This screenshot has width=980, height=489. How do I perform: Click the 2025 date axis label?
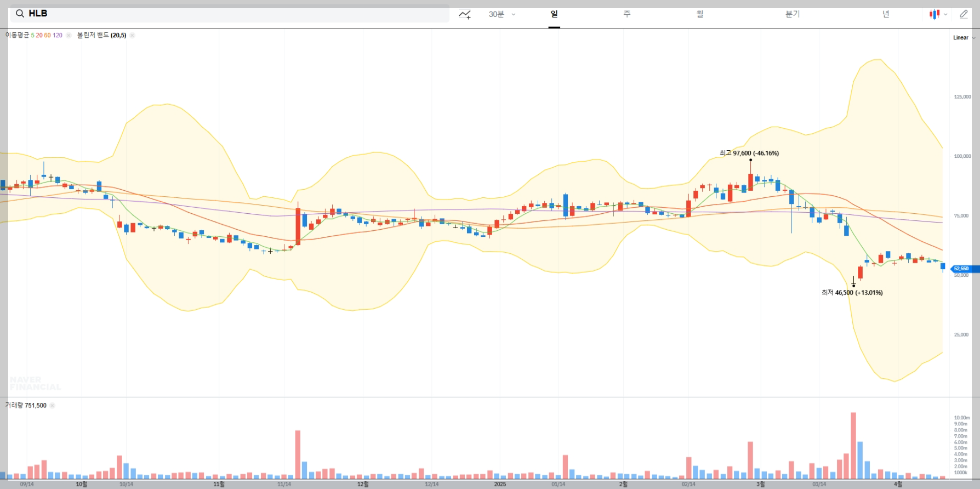click(x=500, y=484)
